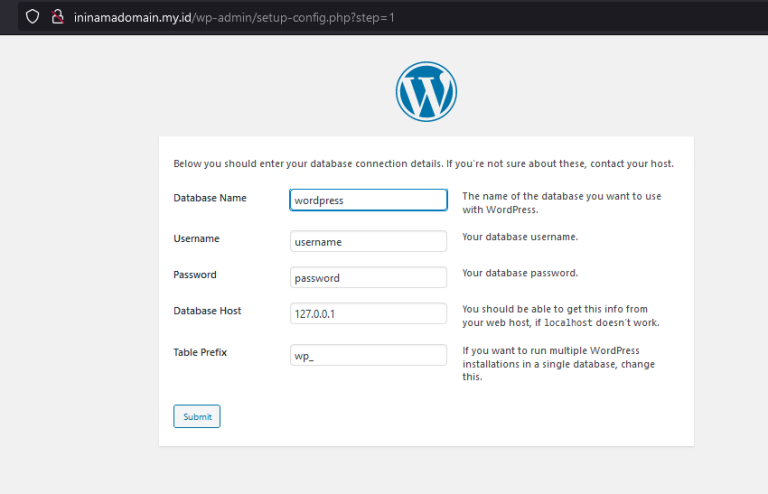Open the insecure connection padlock icon
768x494 pixels.
[58, 17]
